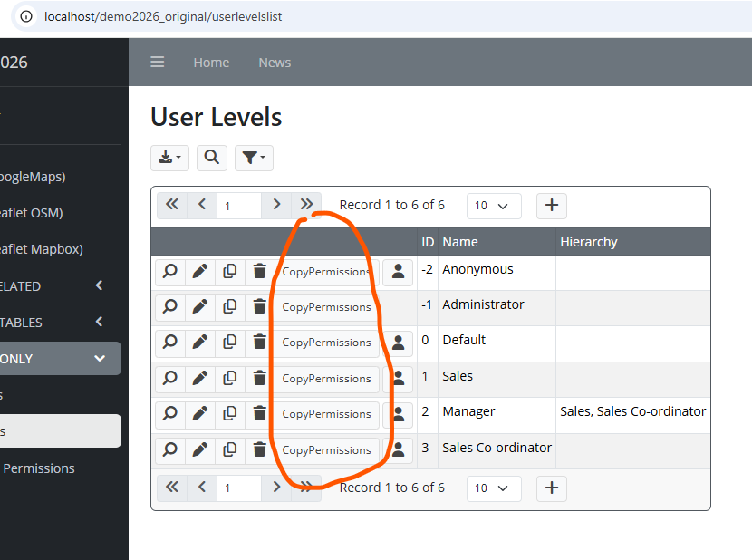Edit the Administrator user level
This screenshot has width=752, height=560.
pyautogui.click(x=200, y=306)
